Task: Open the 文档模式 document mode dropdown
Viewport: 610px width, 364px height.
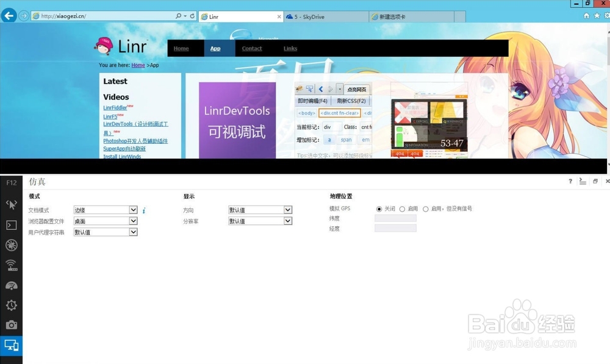Action: click(x=106, y=210)
